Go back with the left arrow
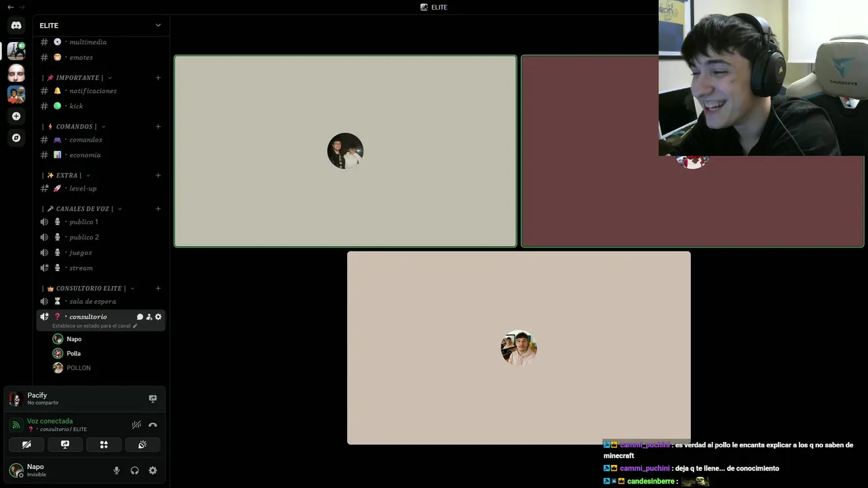This screenshot has height=488, width=868. tap(10, 7)
